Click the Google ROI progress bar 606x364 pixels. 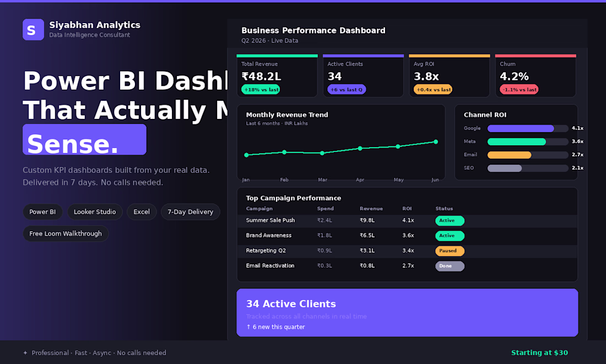click(x=528, y=128)
